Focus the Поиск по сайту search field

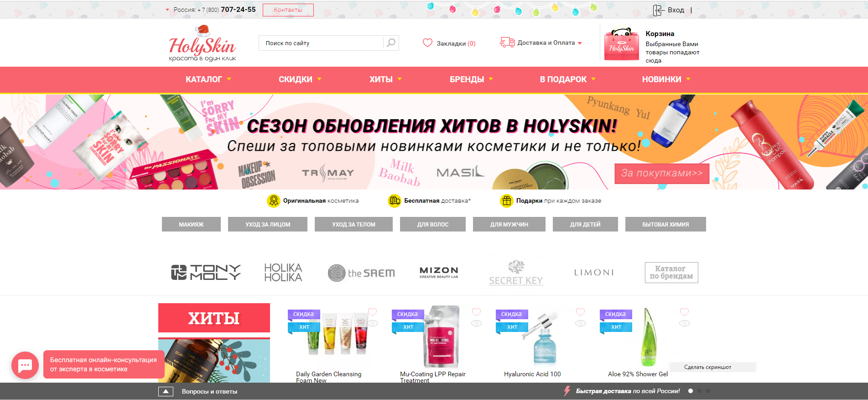(x=321, y=43)
